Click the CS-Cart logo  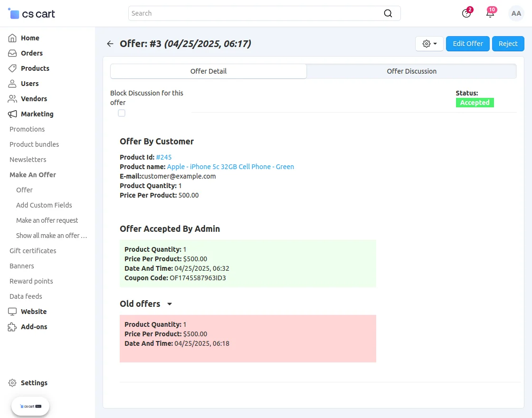pyautogui.click(x=31, y=14)
